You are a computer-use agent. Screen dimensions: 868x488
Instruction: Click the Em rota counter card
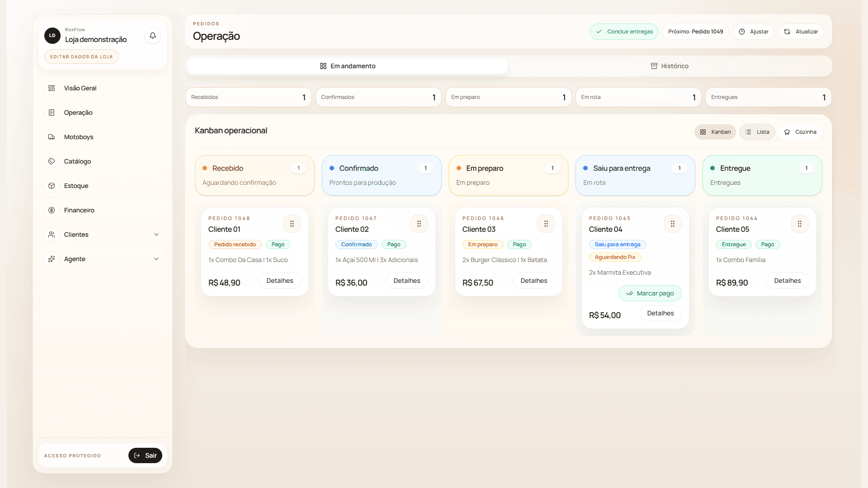638,97
